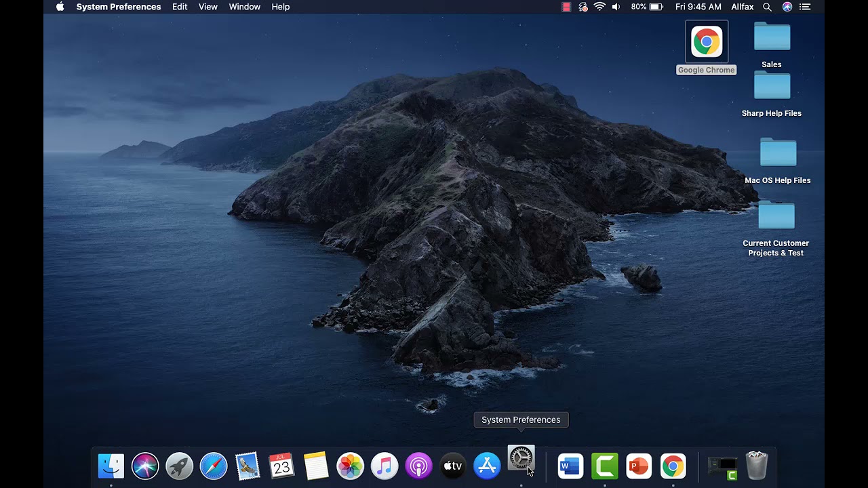This screenshot has height=488, width=868.
Task: Launch Siri from the Dock
Action: click(145, 466)
